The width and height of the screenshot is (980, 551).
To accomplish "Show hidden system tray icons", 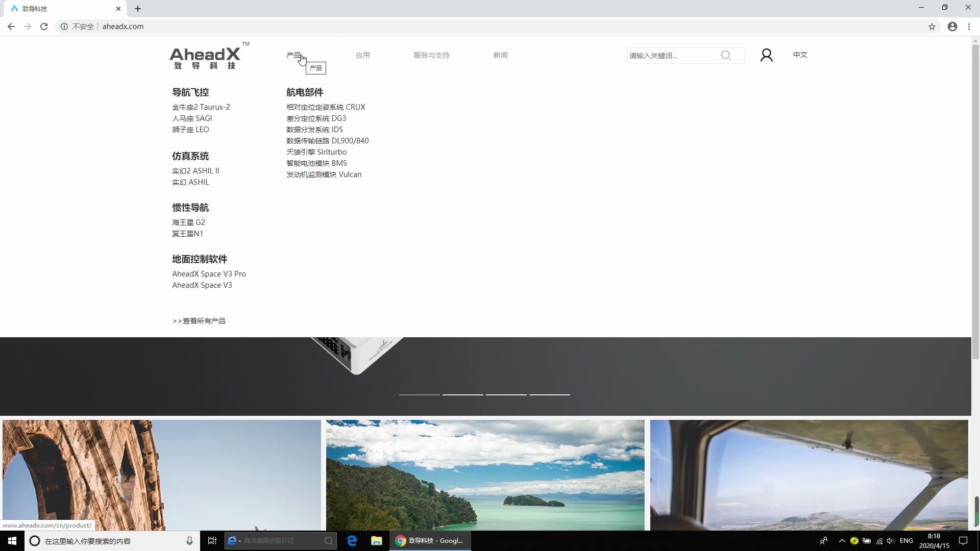I will (842, 541).
